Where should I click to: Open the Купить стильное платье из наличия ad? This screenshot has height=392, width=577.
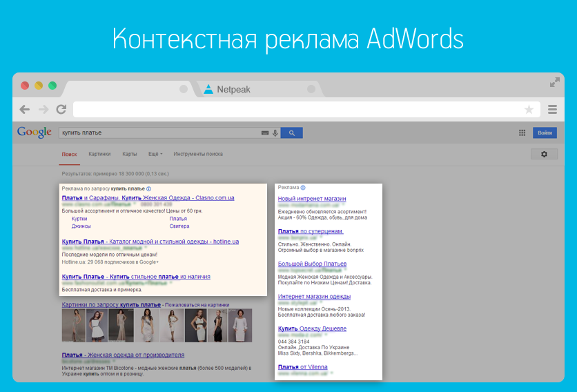[x=136, y=277]
